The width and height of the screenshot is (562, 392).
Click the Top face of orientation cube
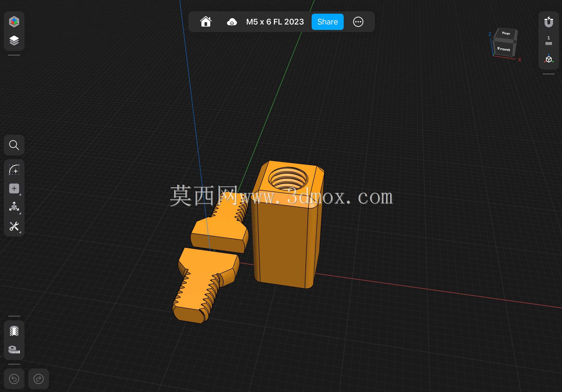click(506, 33)
